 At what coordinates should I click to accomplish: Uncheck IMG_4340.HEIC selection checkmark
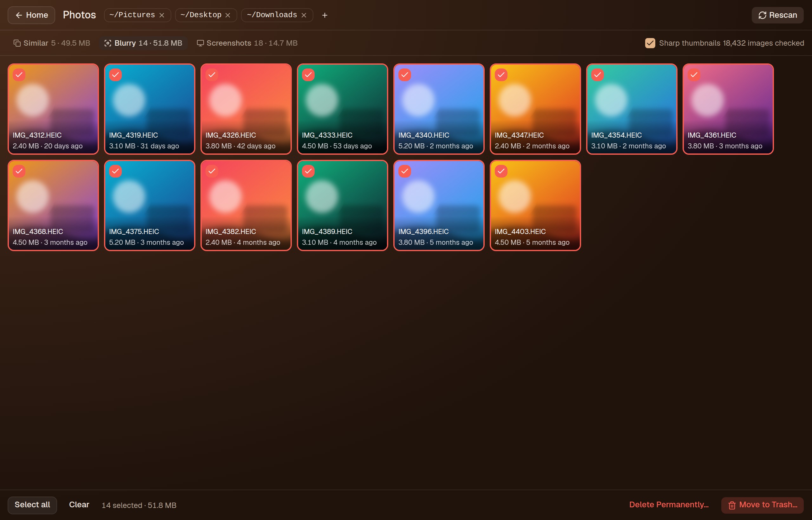pyautogui.click(x=405, y=75)
